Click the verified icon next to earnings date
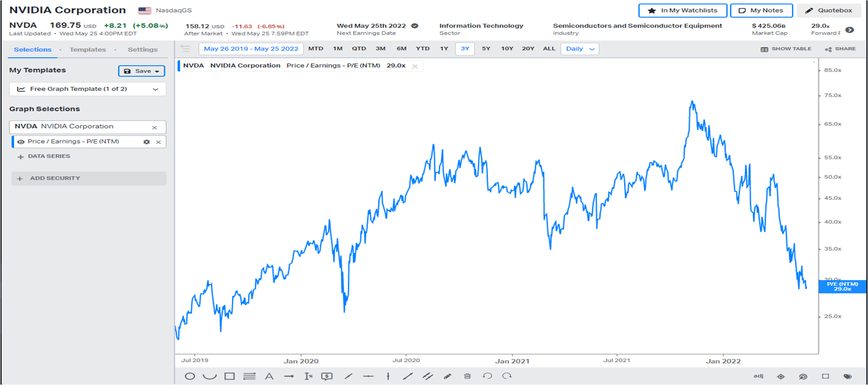The width and height of the screenshot is (868, 385). point(415,26)
